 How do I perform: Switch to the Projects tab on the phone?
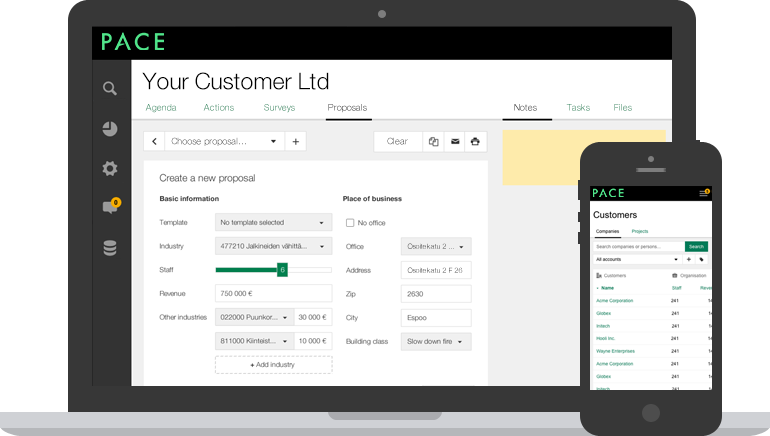[640, 231]
